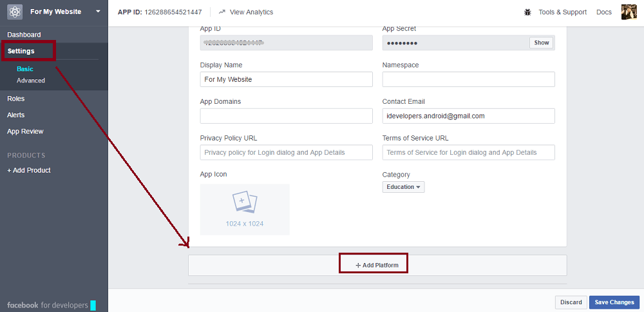Viewport: 644px width, 312px height.
Task: Click the app atom logo icon
Action: coord(15,12)
